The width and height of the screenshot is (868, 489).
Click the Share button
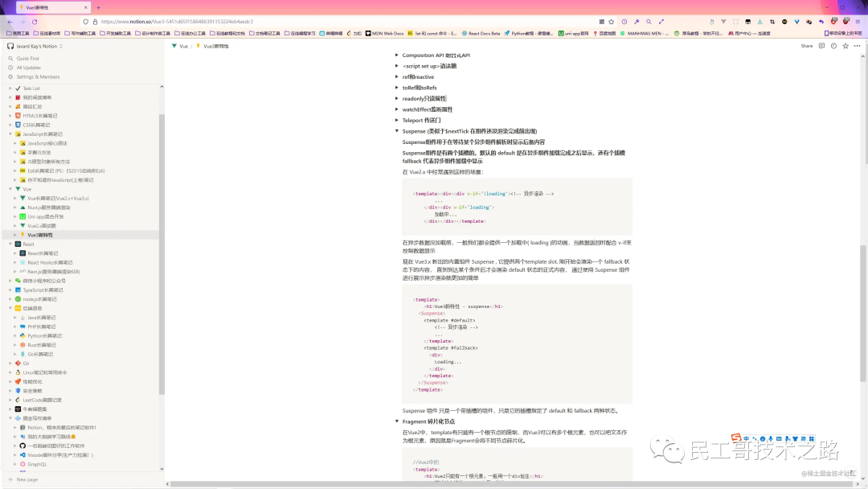[806, 46]
